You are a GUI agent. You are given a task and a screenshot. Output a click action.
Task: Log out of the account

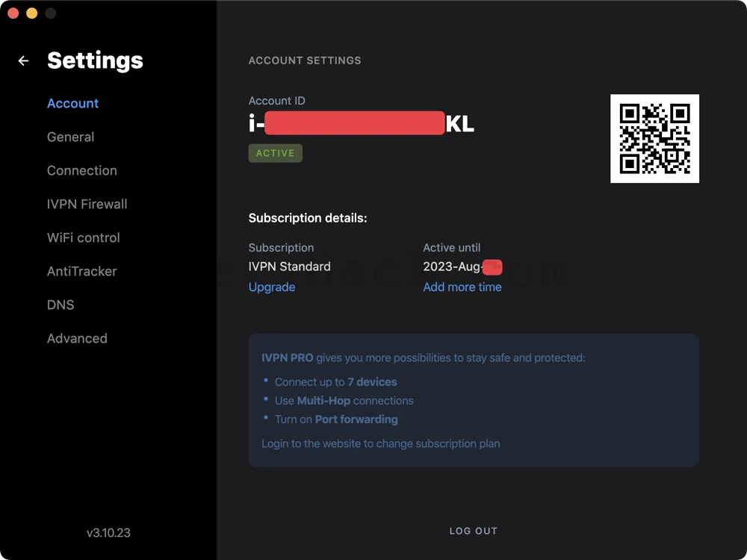coord(473,531)
